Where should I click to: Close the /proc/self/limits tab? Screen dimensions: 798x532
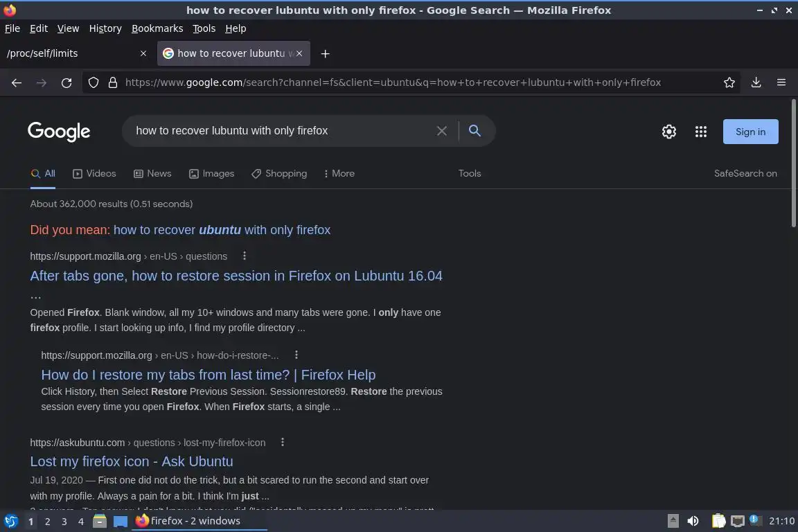(x=143, y=53)
